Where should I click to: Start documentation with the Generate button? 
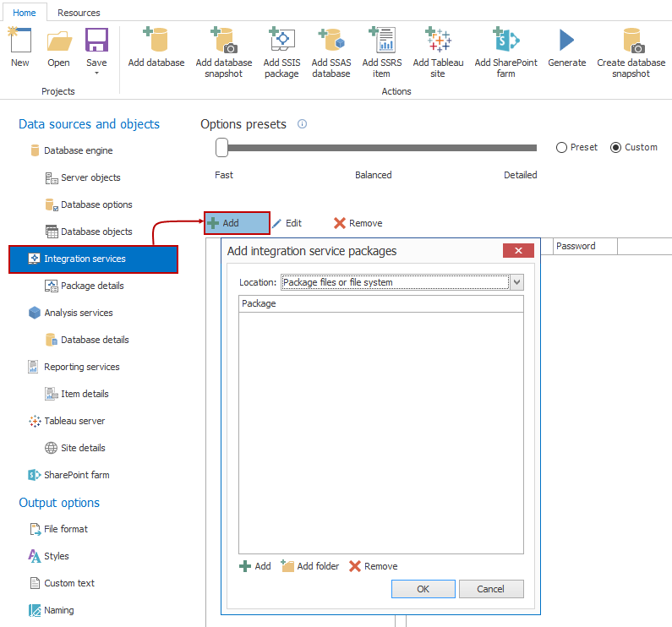click(x=566, y=46)
